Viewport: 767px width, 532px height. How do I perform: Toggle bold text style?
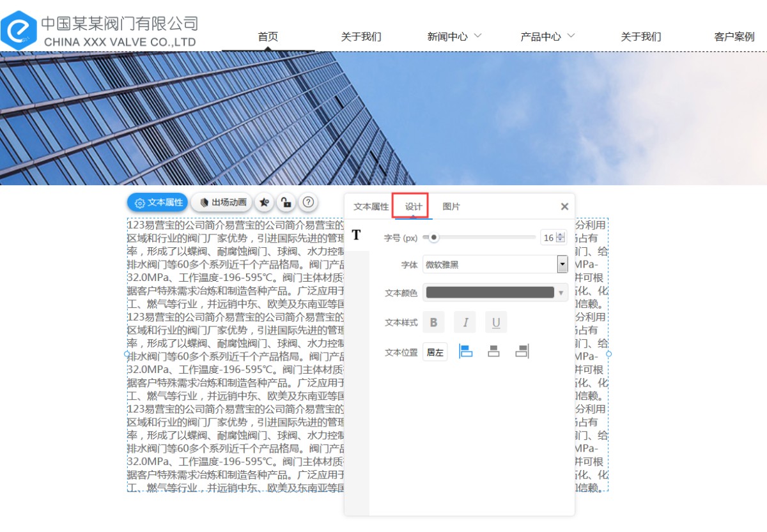pos(433,323)
